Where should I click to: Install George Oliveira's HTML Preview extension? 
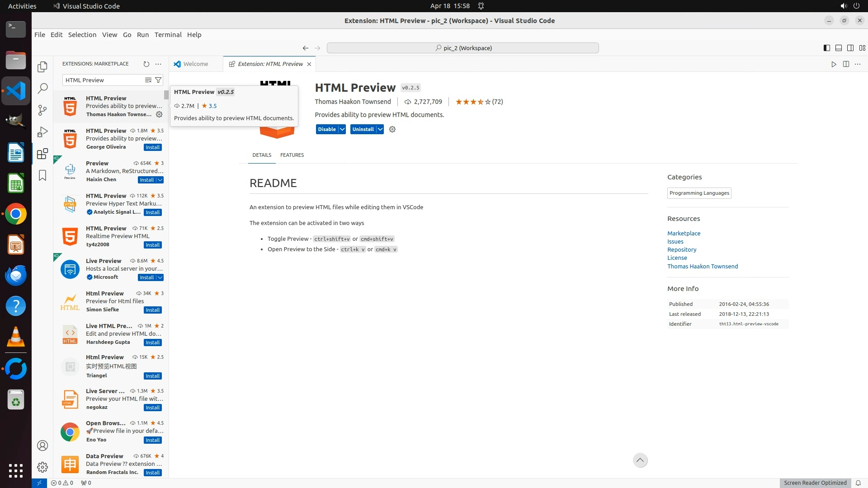[152, 147]
